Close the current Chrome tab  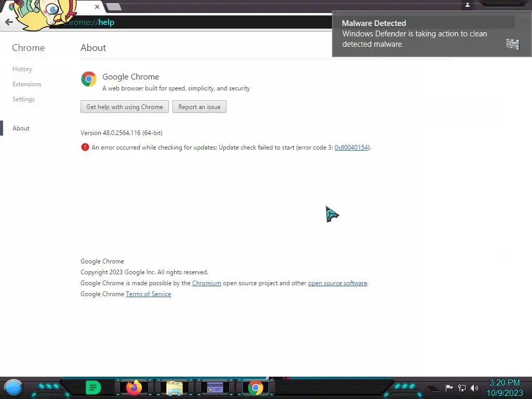pyautogui.click(x=97, y=7)
